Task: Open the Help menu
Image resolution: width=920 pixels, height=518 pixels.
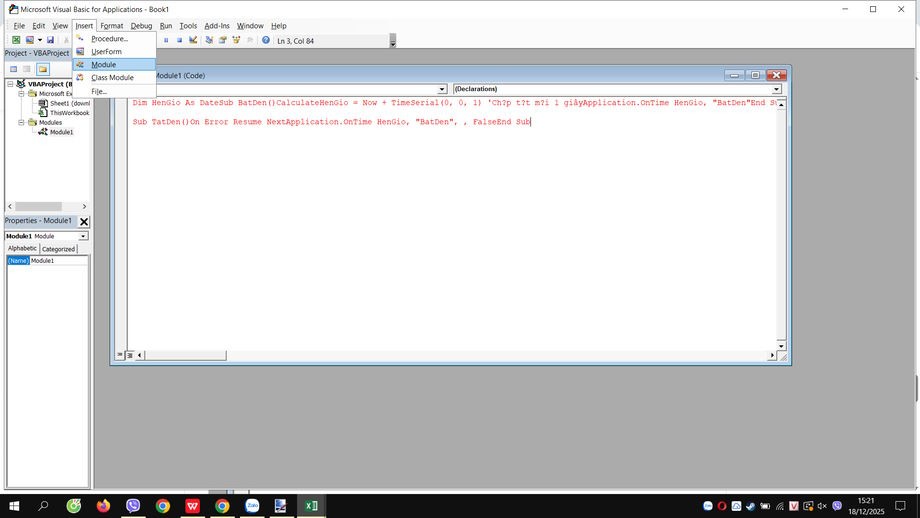Action: click(279, 26)
